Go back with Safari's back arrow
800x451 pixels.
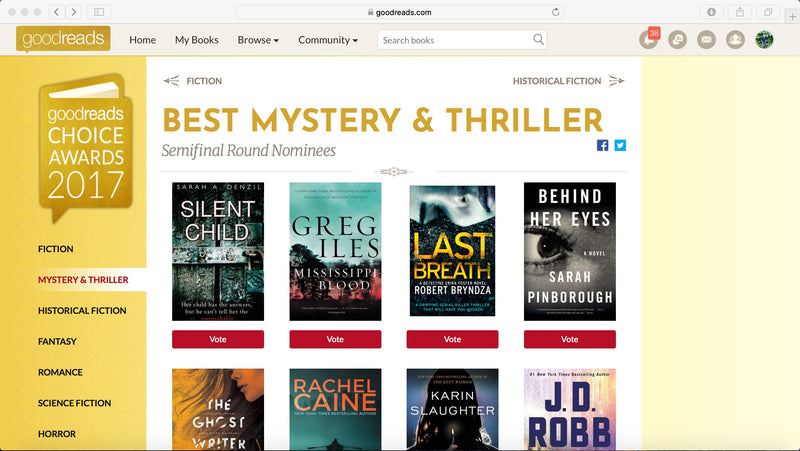coord(57,12)
